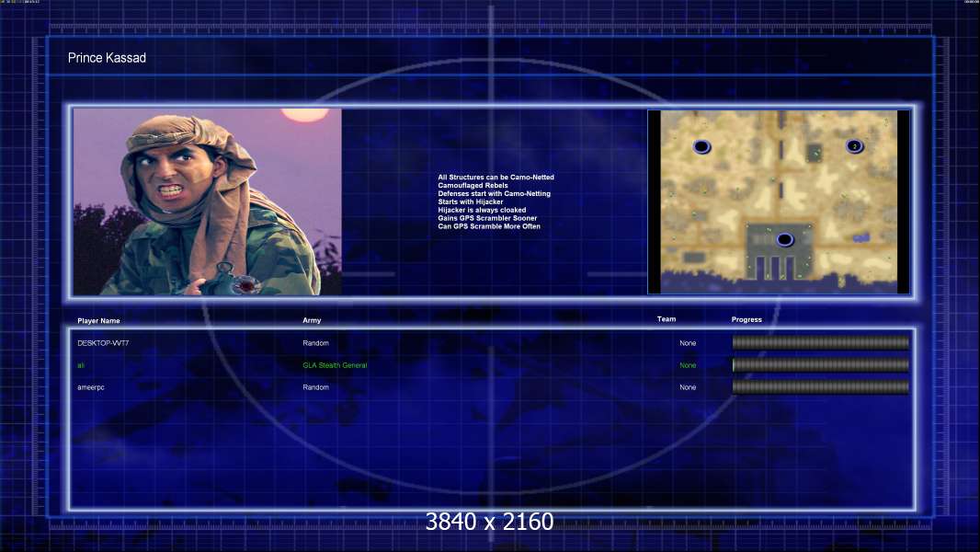
Task: Click the Player Name column header
Action: [x=98, y=321]
